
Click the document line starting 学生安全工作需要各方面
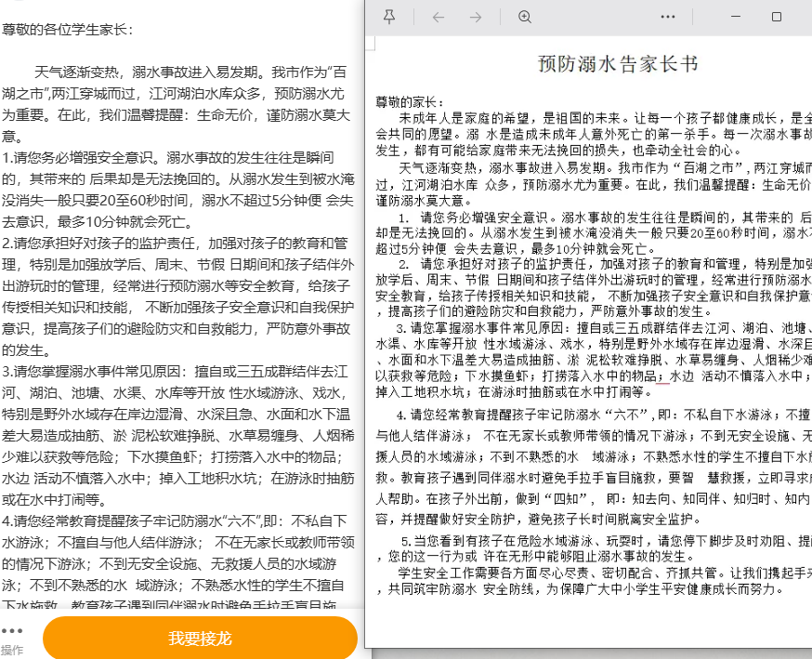click(x=605, y=573)
